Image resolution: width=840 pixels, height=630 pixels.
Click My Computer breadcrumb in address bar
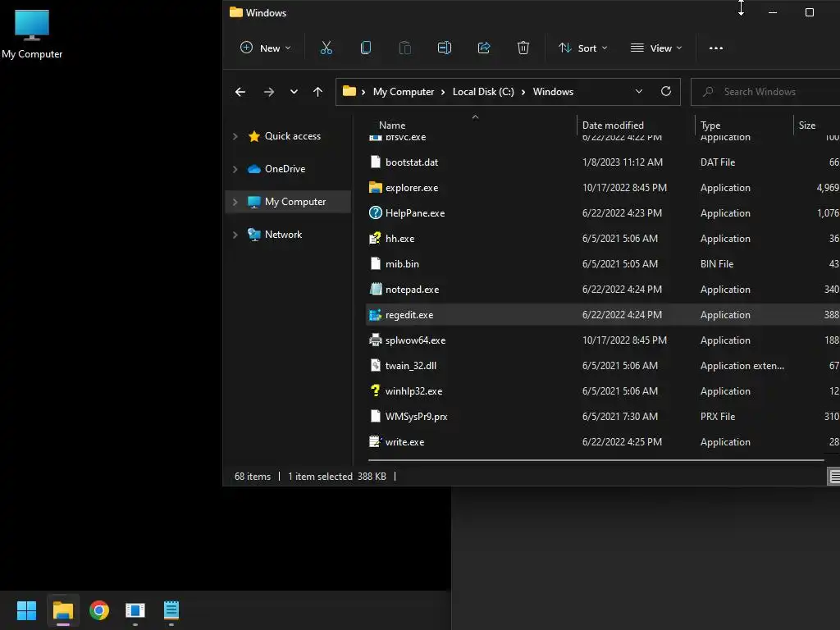pos(404,92)
